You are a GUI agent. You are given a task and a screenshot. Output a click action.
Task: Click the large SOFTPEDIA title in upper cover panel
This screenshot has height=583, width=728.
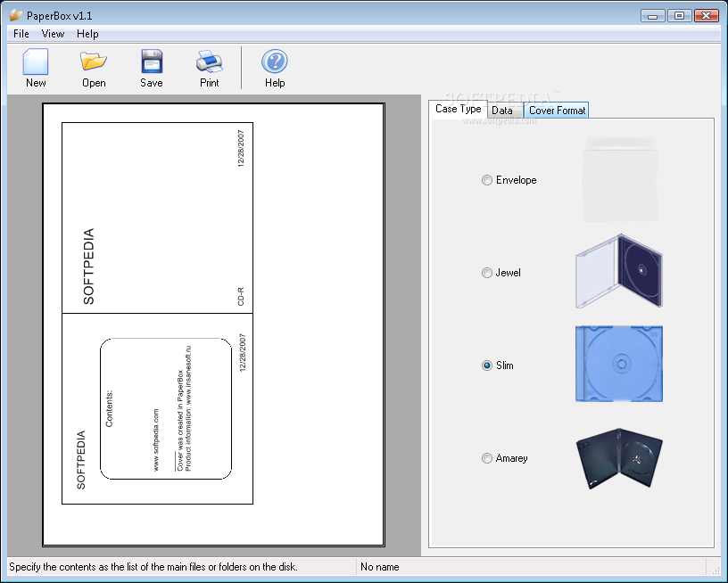pos(88,267)
